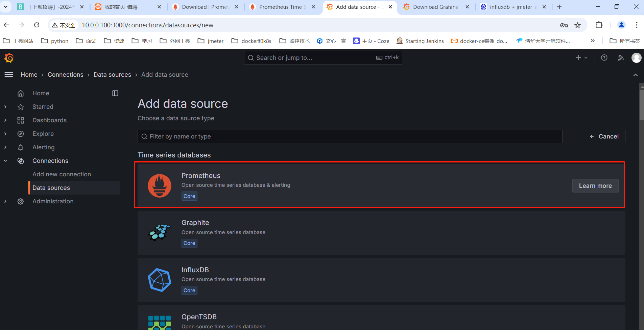Click the browser address bar URL
The height and width of the screenshot is (330, 644).
click(148, 25)
